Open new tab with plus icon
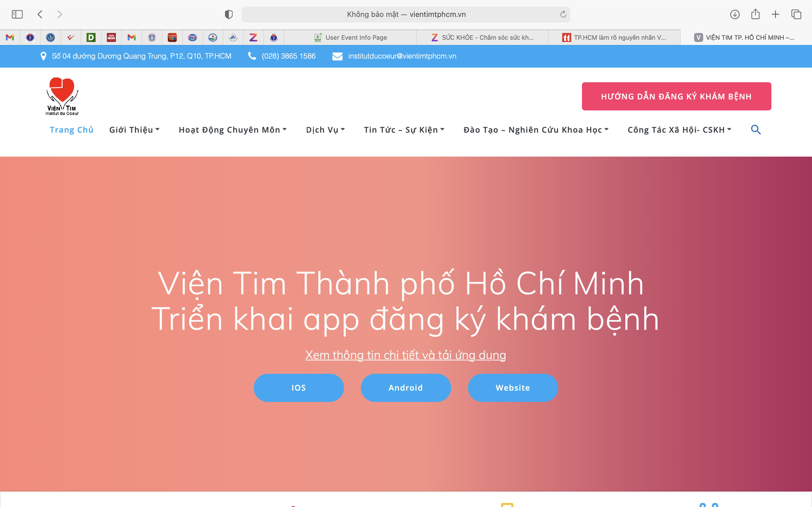Viewport: 812px width, 507px height. (x=775, y=14)
